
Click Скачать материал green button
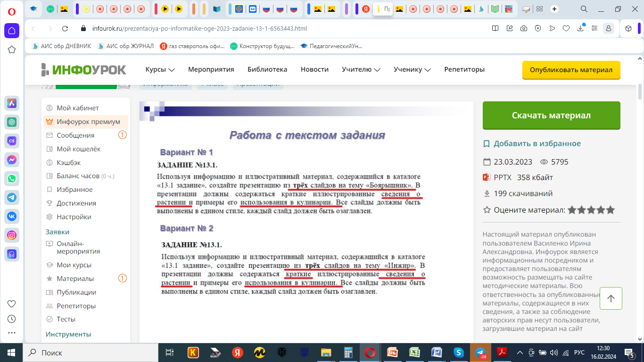pyautogui.click(x=551, y=115)
